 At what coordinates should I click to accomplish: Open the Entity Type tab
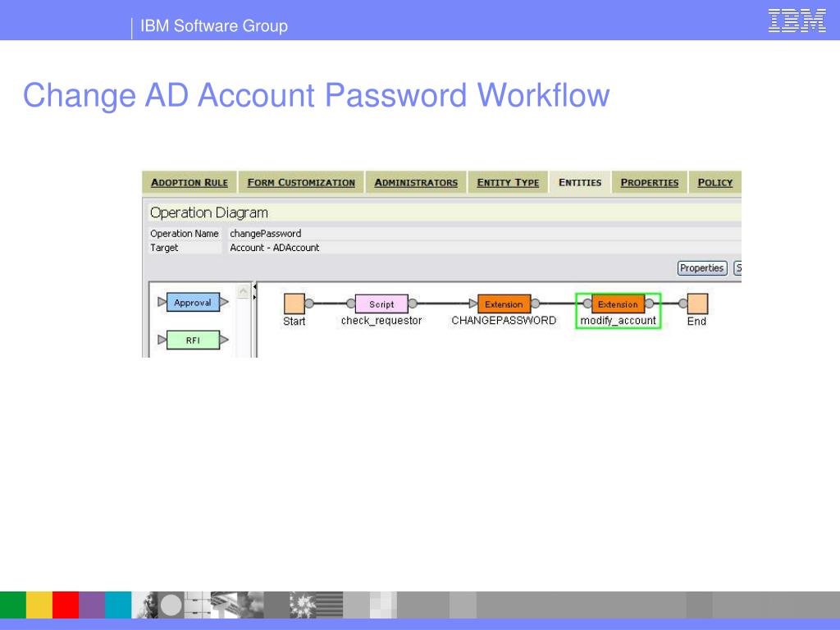508,182
